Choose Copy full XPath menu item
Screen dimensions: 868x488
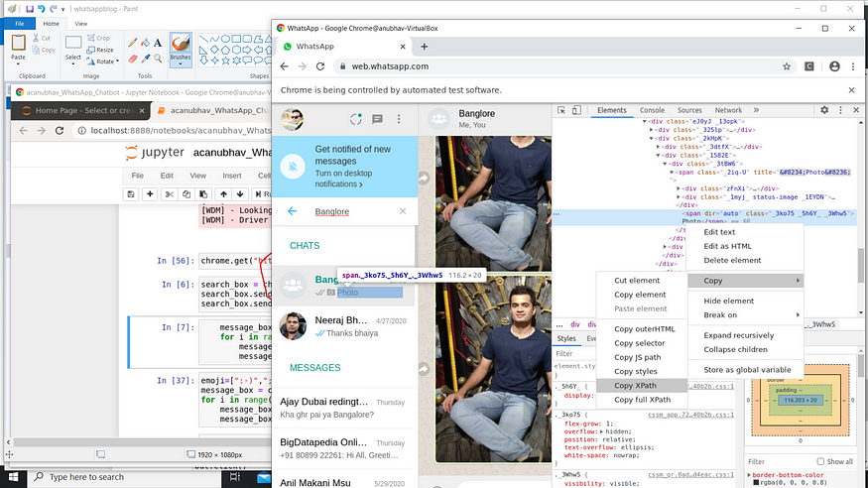click(642, 400)
